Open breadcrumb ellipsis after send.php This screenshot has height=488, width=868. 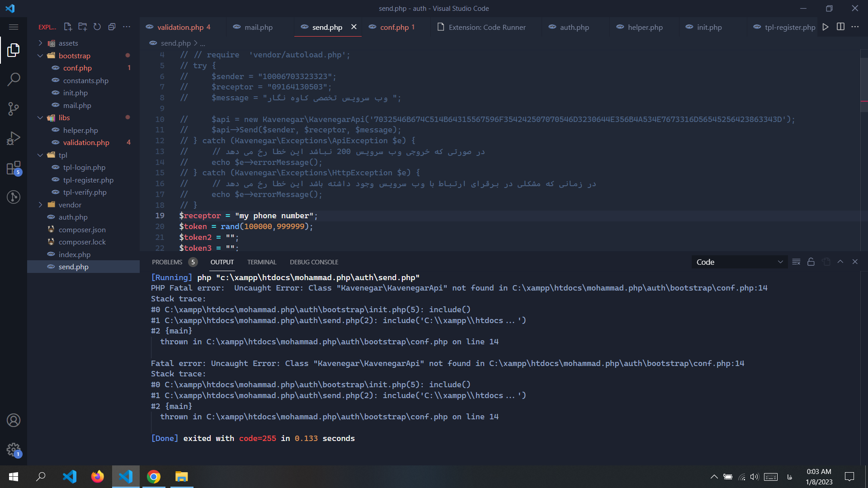pyautogui.click(x=203, y=43)
